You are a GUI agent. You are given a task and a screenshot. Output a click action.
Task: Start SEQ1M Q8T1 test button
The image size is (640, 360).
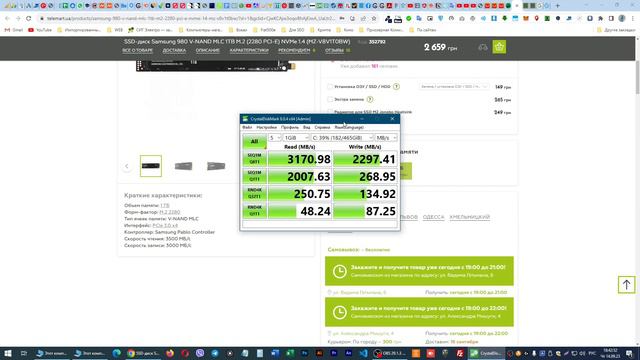click(254, 158)
